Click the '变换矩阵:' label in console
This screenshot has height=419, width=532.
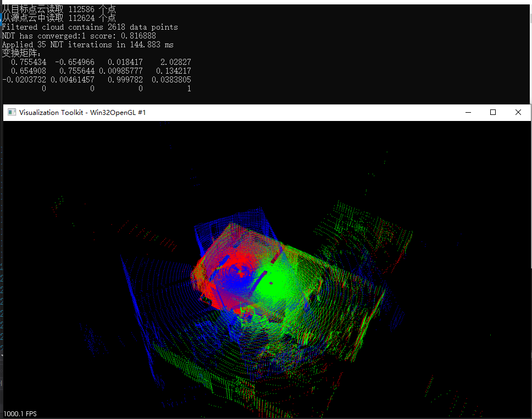(21, 53)
